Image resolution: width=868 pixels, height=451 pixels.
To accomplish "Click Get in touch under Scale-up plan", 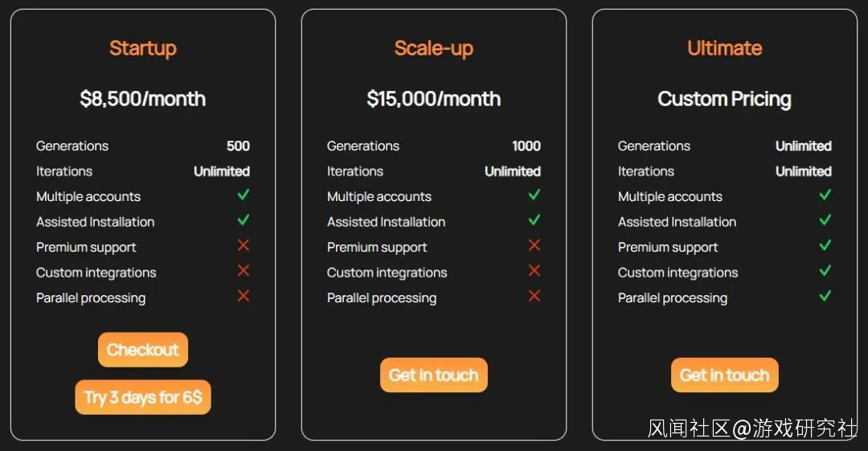I will pos(434,375).
